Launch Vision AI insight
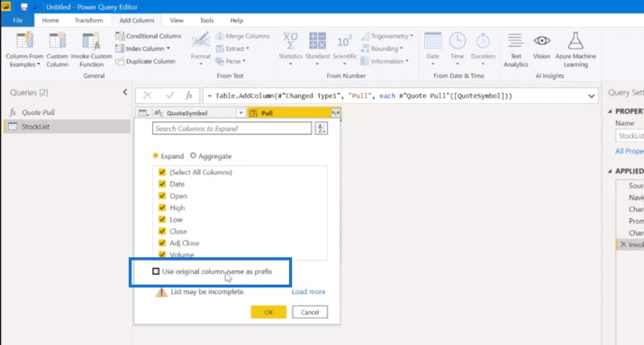This screenshot has width=644, height=345. [x=541, y=47]
